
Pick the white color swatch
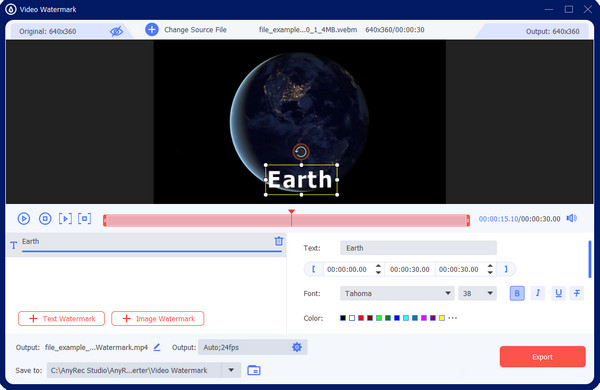pyautogui.click(x=352, y=318)
